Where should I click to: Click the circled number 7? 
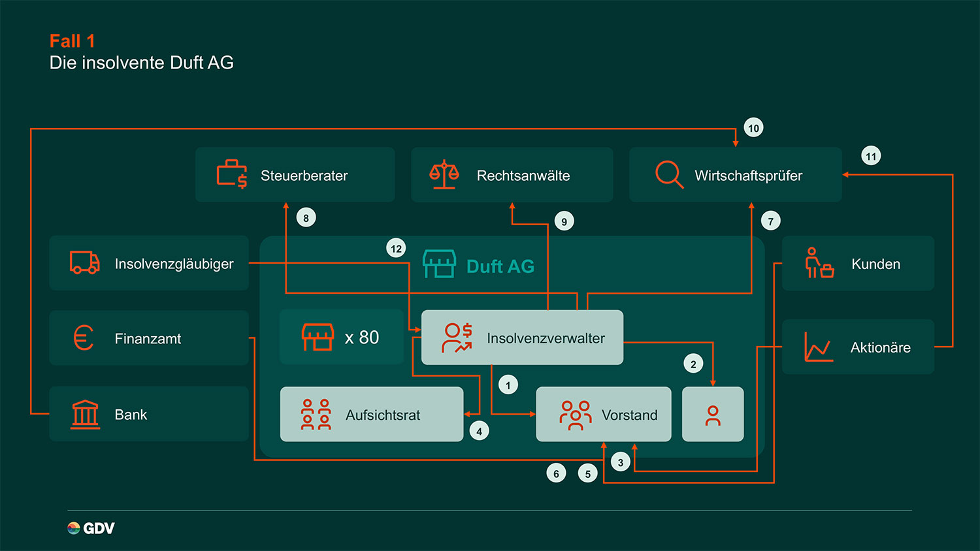[770, 221]
